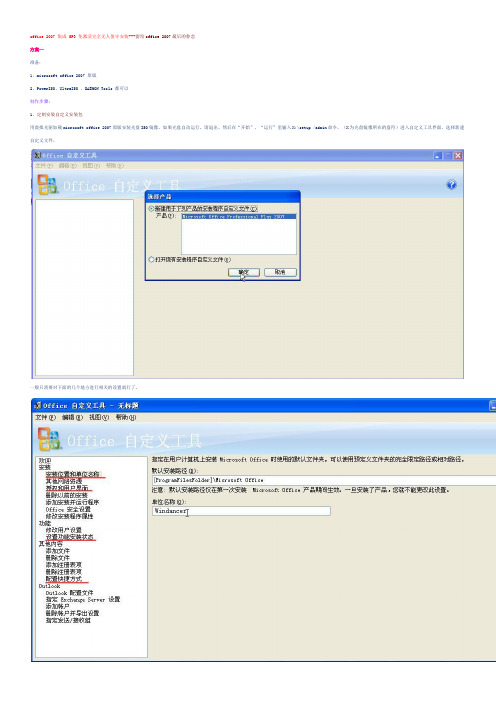Open the 视图(V) menu in the 无标题 window
This screenshot has width=496, height=702.
coord(99,417)
